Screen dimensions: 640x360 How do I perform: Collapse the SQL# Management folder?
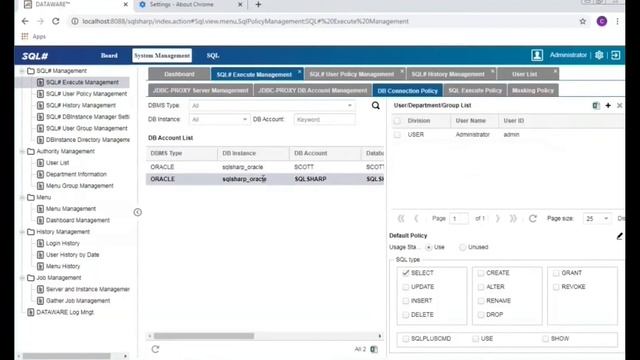[x=22, y=71]
